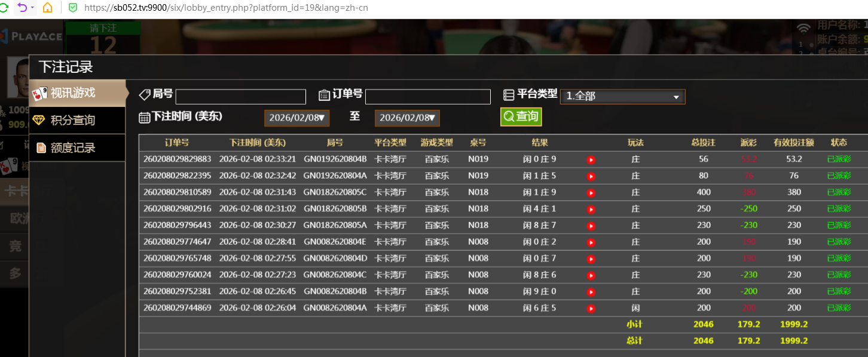Viewport: 868px width, 357px height.
Task: Click the diamond icon next to 积分查询
Action: (x=39, y=120)
